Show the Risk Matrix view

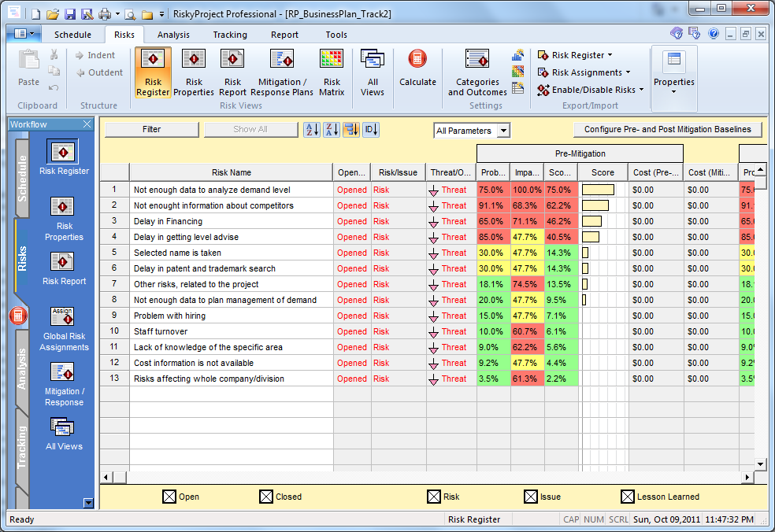(332, 72)
